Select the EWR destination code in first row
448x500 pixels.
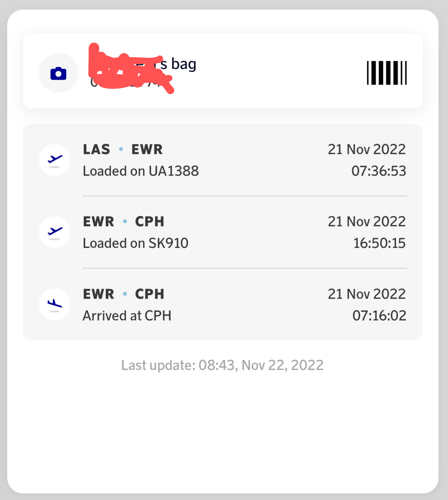tap(147, 149)
